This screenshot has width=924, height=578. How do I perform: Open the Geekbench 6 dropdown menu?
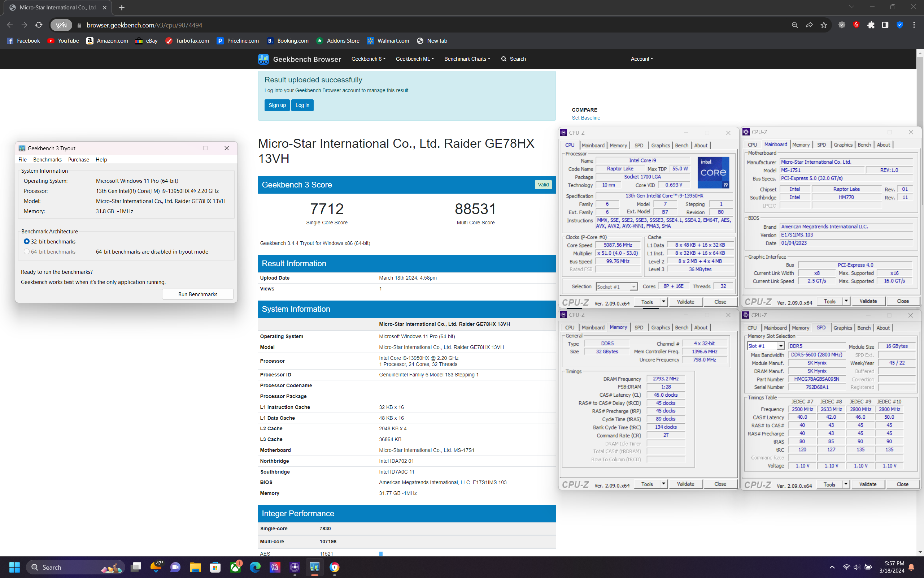(x=369, y=59)
